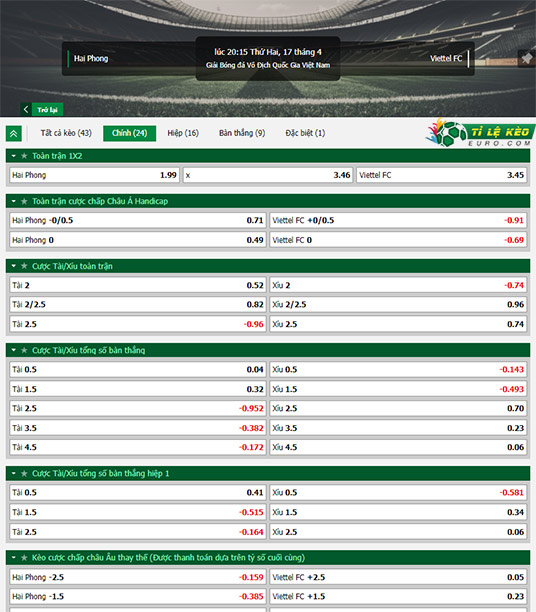This screenshot has width=536, height=612.
Task: Star the Cược Tài/Xỉu toàn trận market
Action: point(24,266)
